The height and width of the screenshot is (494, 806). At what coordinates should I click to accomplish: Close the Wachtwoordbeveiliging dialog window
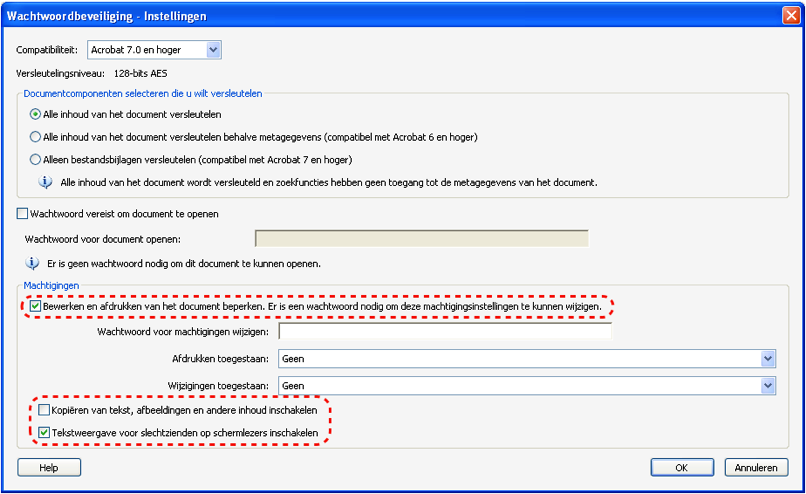[x=791, y=16]
